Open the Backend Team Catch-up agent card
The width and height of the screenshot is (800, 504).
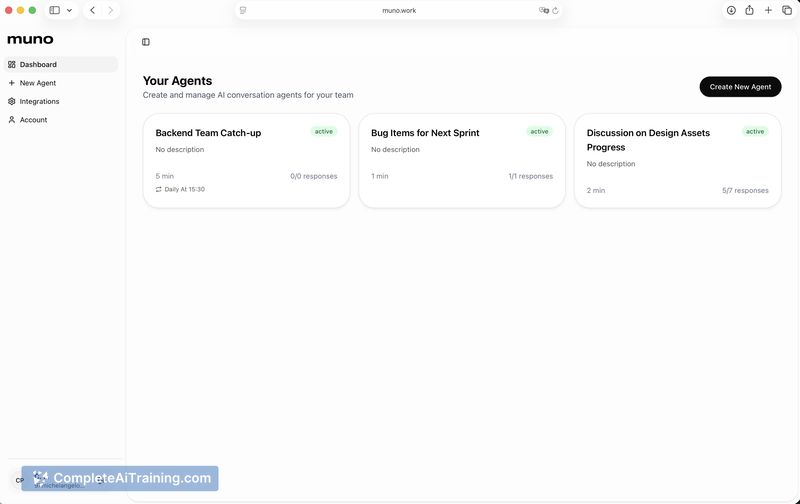(246, 161)
